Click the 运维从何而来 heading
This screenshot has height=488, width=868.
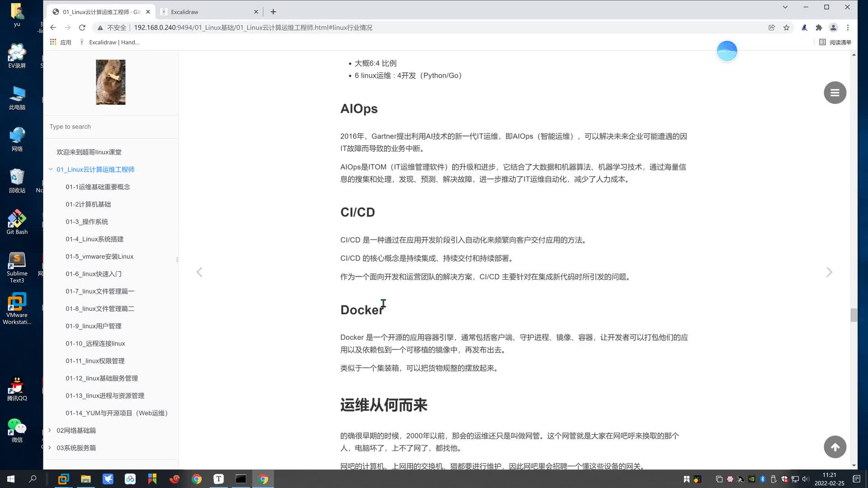(x=384, y=405)
